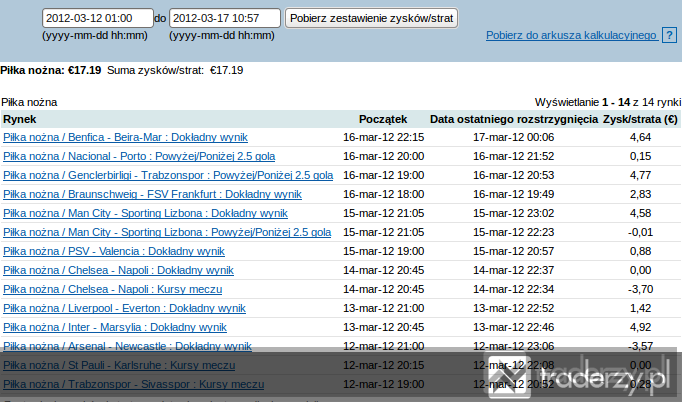Click the end date input field
682x402 pixels.
(x=225, y=18)
